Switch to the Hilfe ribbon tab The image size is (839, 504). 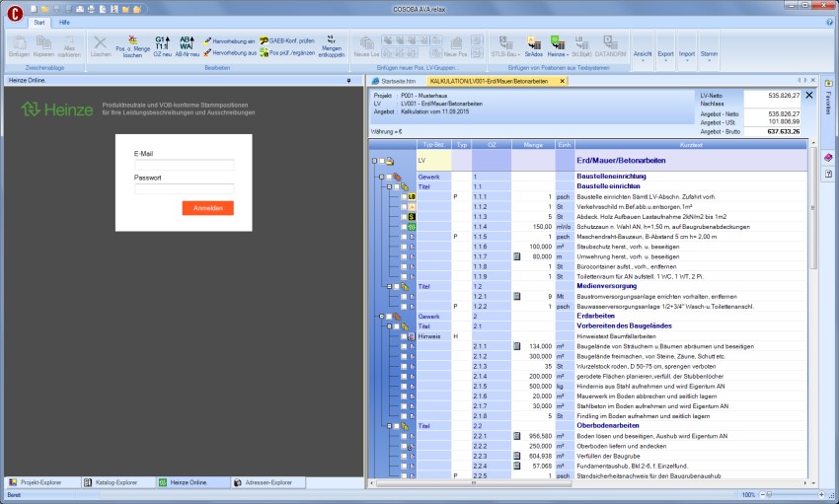click(64, 23)
